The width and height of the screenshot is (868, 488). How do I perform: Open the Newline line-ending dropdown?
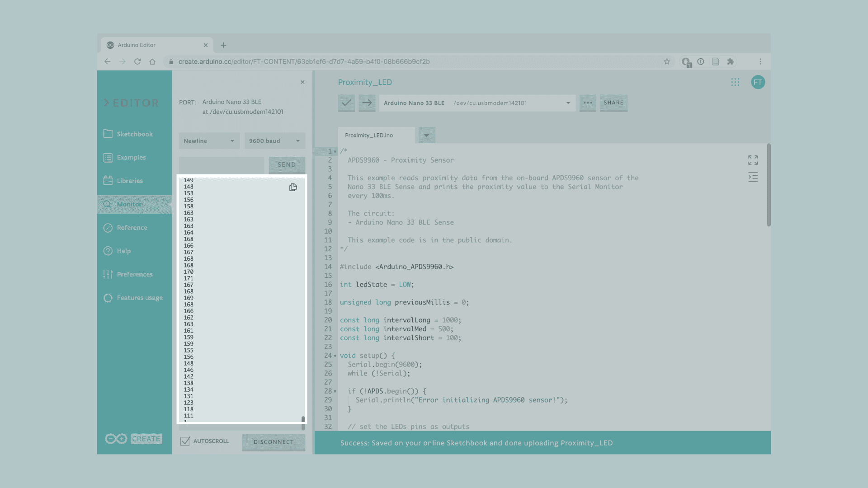click(209, 141)
